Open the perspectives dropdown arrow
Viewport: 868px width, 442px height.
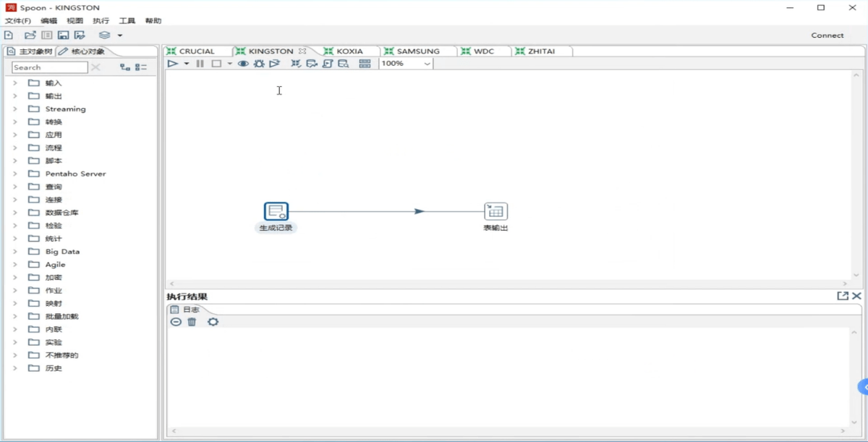pos(120,35)
